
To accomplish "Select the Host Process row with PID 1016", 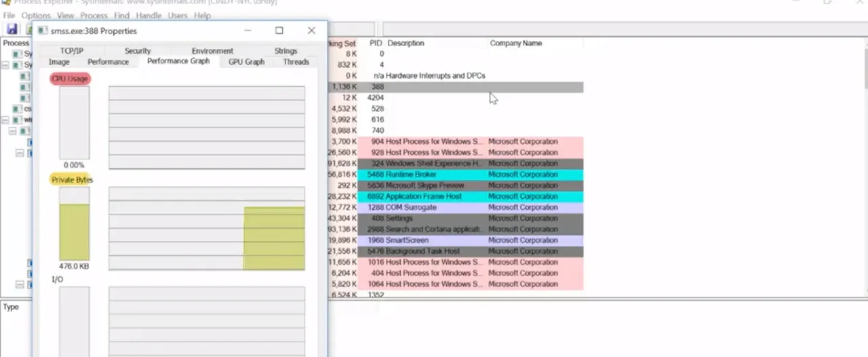I will tap(454, 262).
